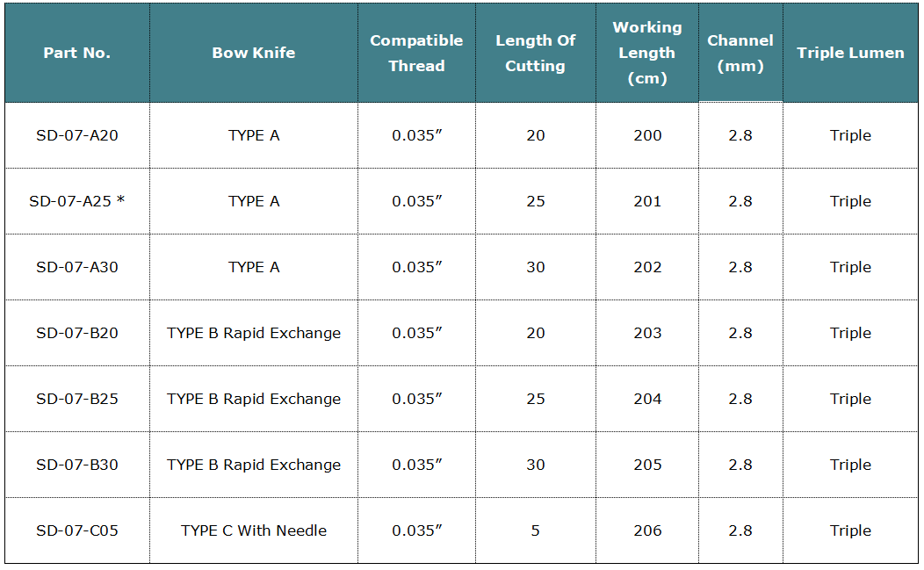The width and height of the screenshot is (924, 570).
Task: Select the Working Length (cm) header
Action: point(647,53)
